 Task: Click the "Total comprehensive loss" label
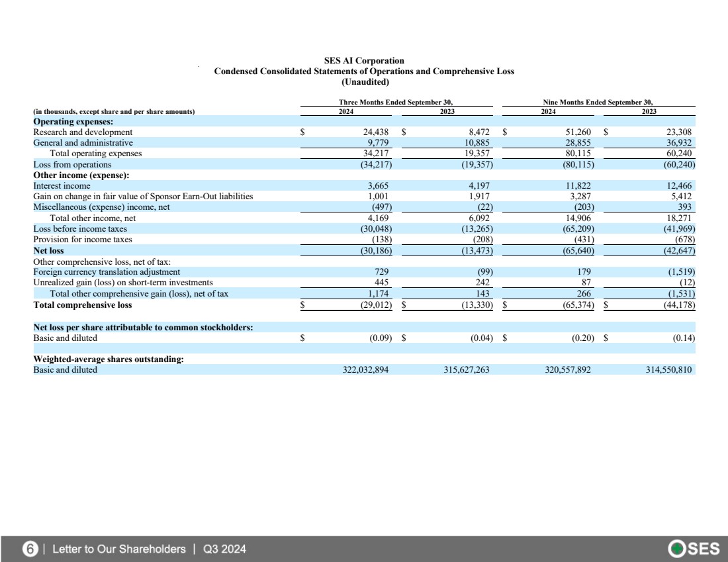click(x=82, y=304)
